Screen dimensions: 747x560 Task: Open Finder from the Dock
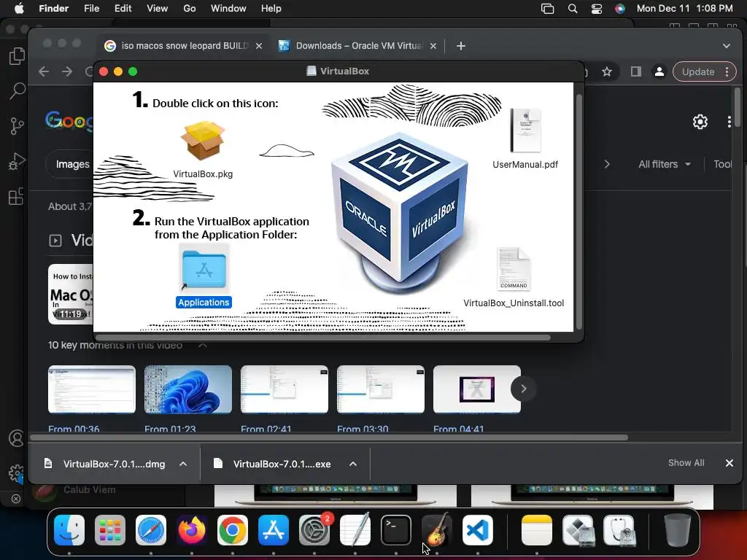[x=69, y=530]
